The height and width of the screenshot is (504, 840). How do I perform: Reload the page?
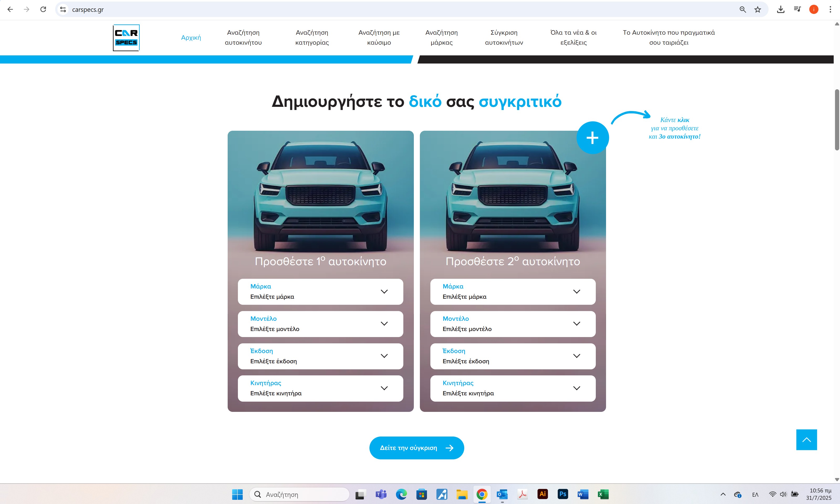tap(43, 9)
